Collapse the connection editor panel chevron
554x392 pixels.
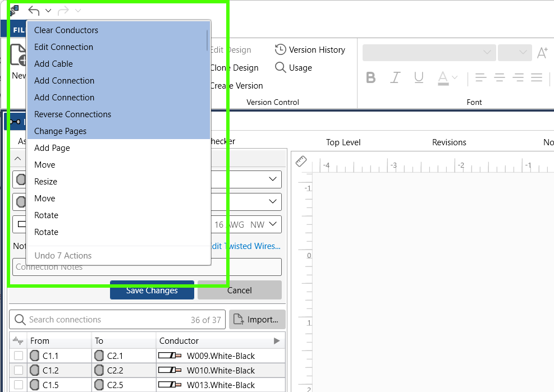[x=17, y=159]
